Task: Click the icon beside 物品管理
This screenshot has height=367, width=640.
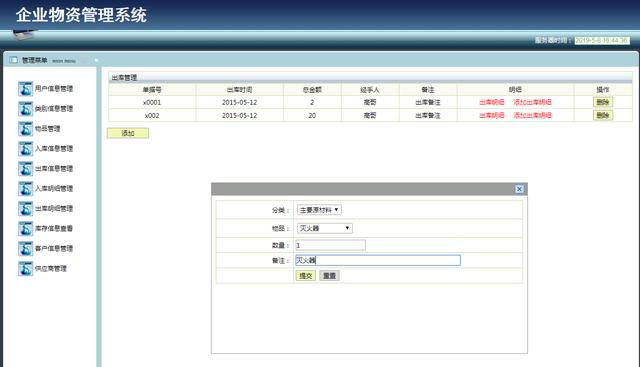Action: click(x=25, y=129)
